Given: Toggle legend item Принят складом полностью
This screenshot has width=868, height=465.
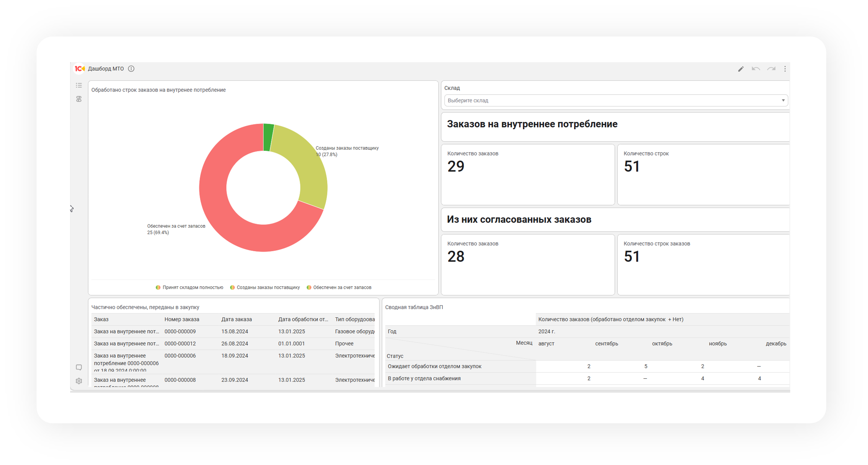Looking at the screenshot, I should pyautogui.click(x=189, y=287).
